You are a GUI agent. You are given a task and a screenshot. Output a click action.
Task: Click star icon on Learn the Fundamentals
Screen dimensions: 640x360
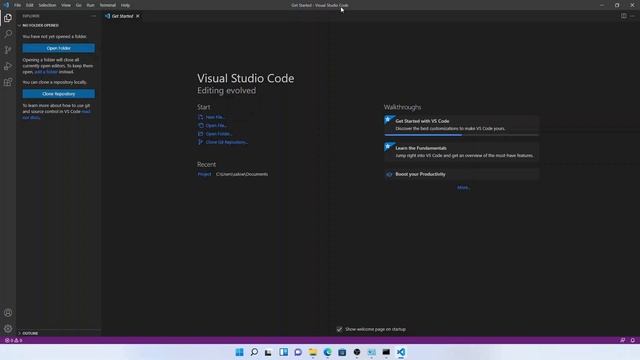[x=388, y=146]
